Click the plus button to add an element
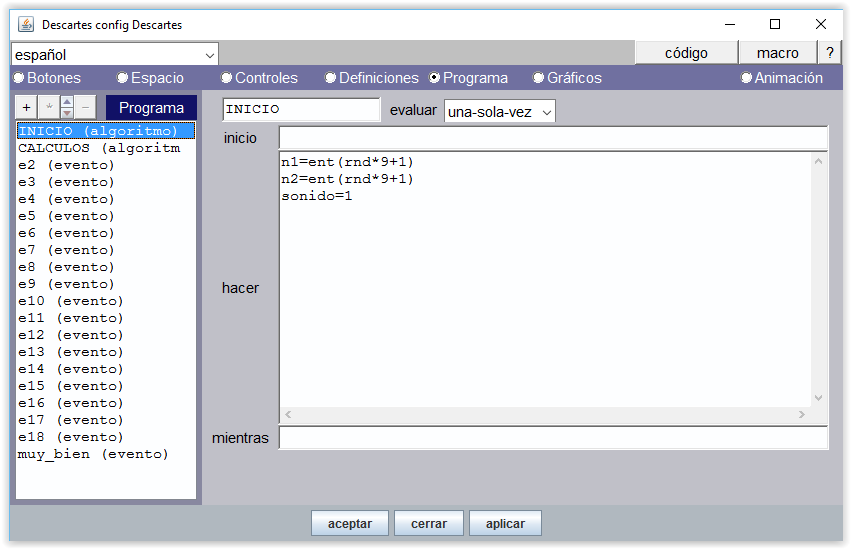This screenshot has width=851, height=549. [x=26, y=108]
